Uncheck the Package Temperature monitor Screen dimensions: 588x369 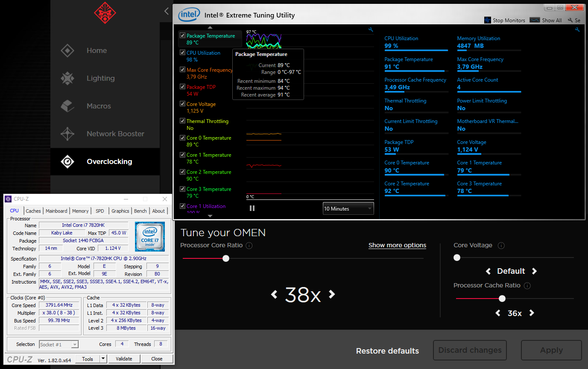click(x=183, y=36)
